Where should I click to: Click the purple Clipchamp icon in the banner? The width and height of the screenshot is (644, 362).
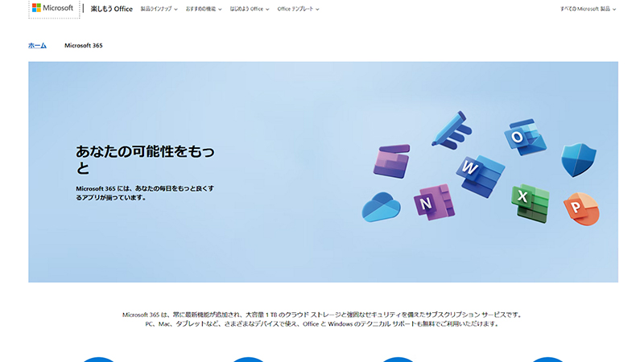point(392,161)
